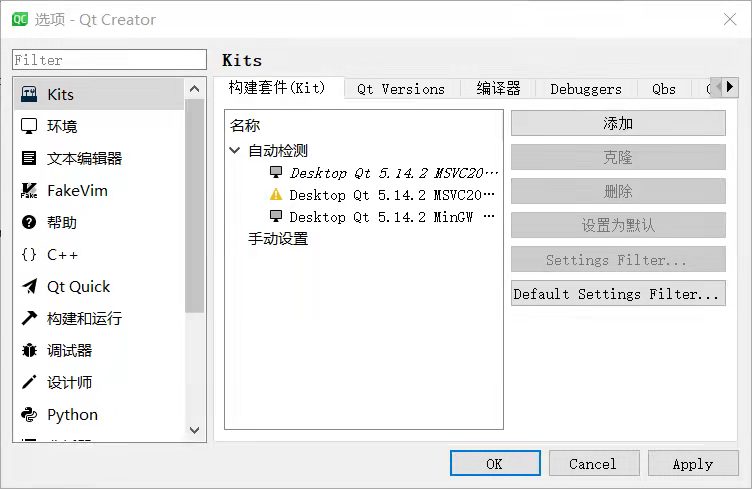The image size is (752, 489).
Task: Select the Desktop Qt 5.14.2 MinGW kit
Action: click(x=392, y=217)
